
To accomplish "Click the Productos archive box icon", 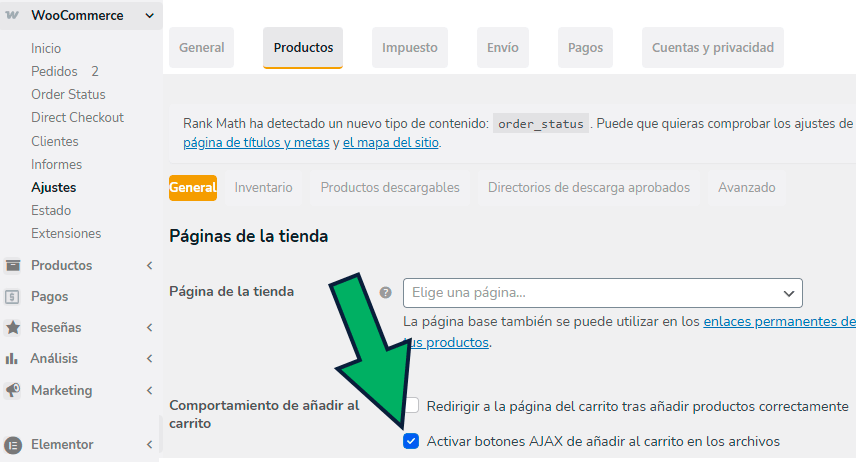I will (x=13, y=265).
